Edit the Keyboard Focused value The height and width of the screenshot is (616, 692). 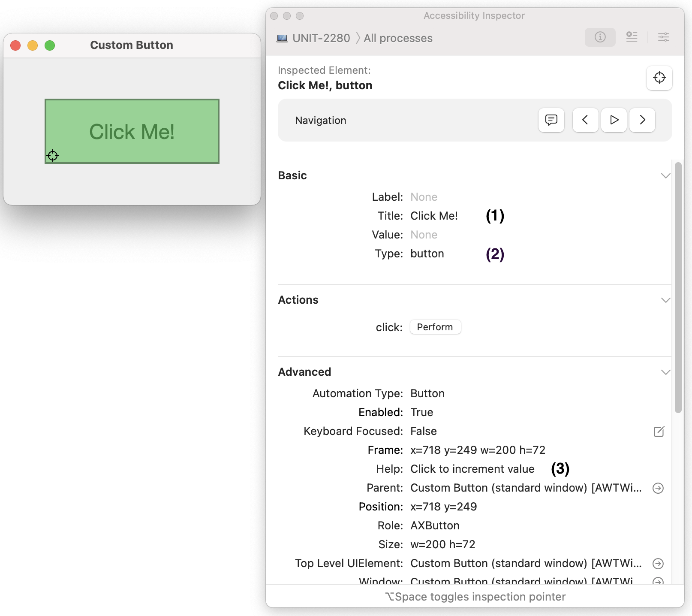pos(659,431)
